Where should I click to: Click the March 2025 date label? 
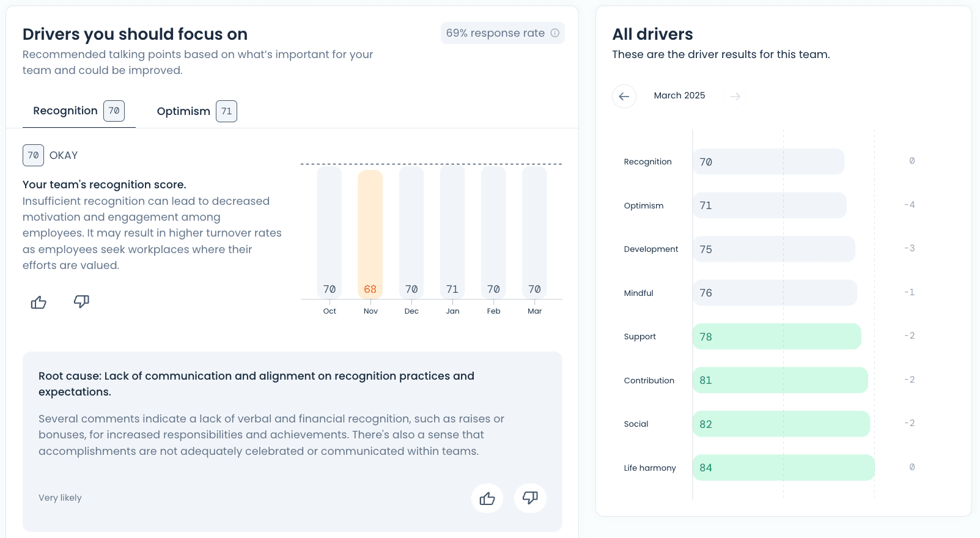(x=680, y=95)
